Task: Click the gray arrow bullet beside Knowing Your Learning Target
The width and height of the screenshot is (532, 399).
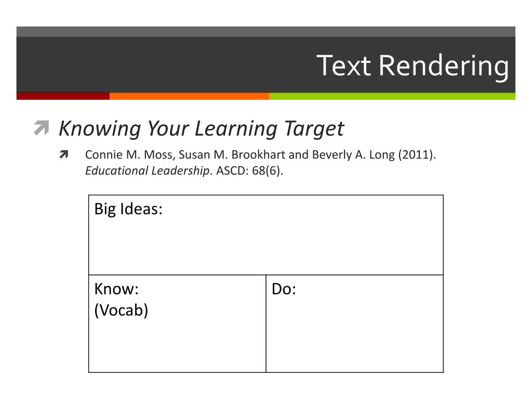Action: pos(42,128)
